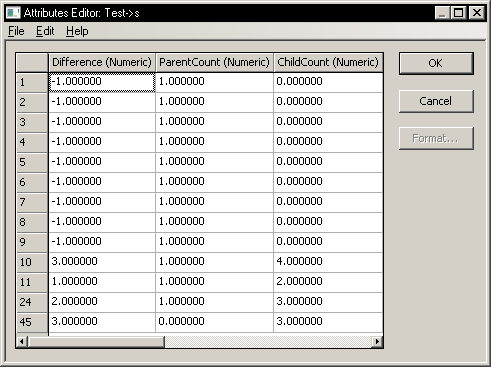Click ChildCount cell 3.000000 in row 45
The height and width of the screenshot is (367, 491).
pos(328,322)
